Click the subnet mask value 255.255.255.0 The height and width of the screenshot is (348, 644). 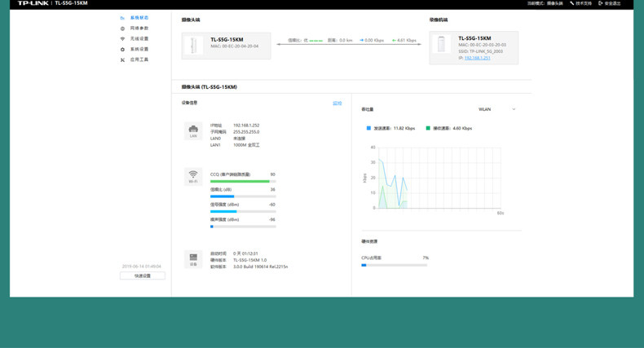click(246, 132)
